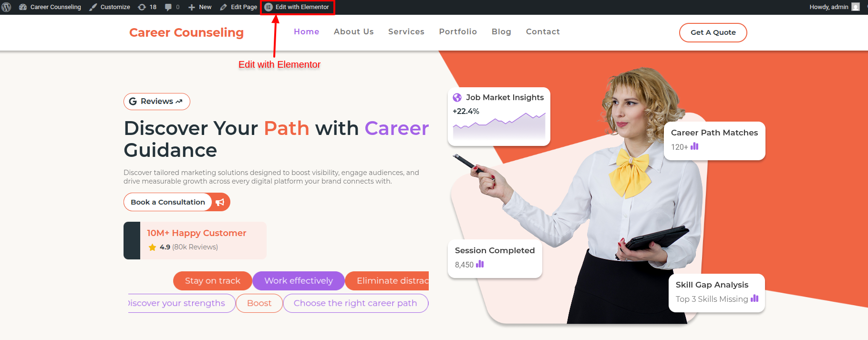Open the New content menu
This screenshot has height=340, width=868.
click(200, 7)
